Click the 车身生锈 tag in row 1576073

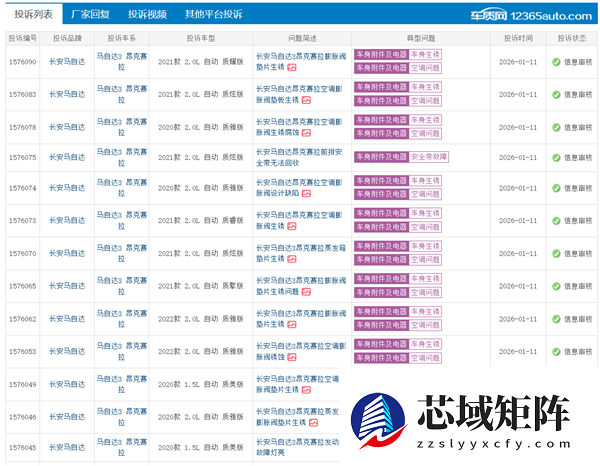[425, 213]
